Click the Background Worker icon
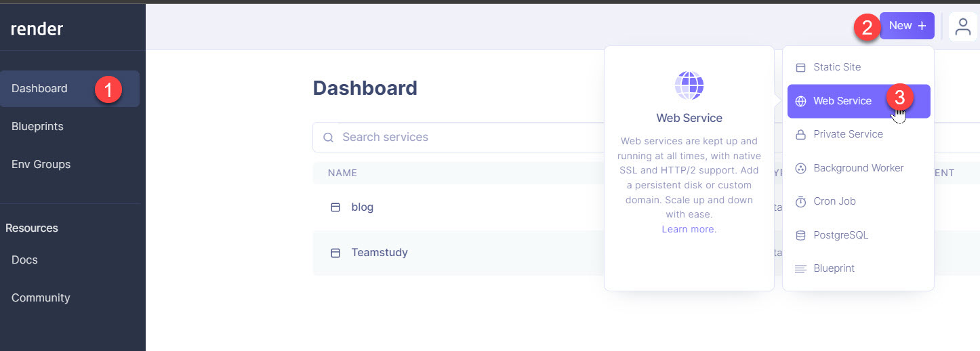 [x=800, y=168]
